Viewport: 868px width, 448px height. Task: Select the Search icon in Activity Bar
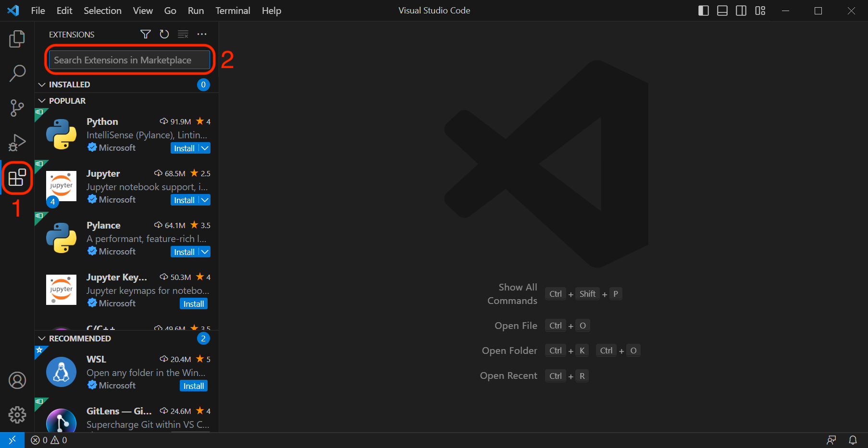click(17, 73)
